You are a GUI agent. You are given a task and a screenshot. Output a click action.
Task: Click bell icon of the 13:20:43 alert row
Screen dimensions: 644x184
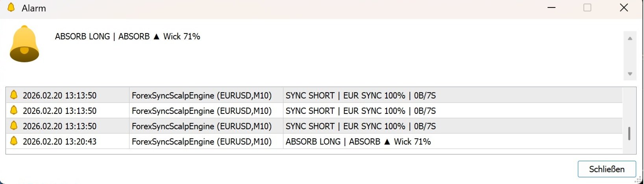click(14, 141)
